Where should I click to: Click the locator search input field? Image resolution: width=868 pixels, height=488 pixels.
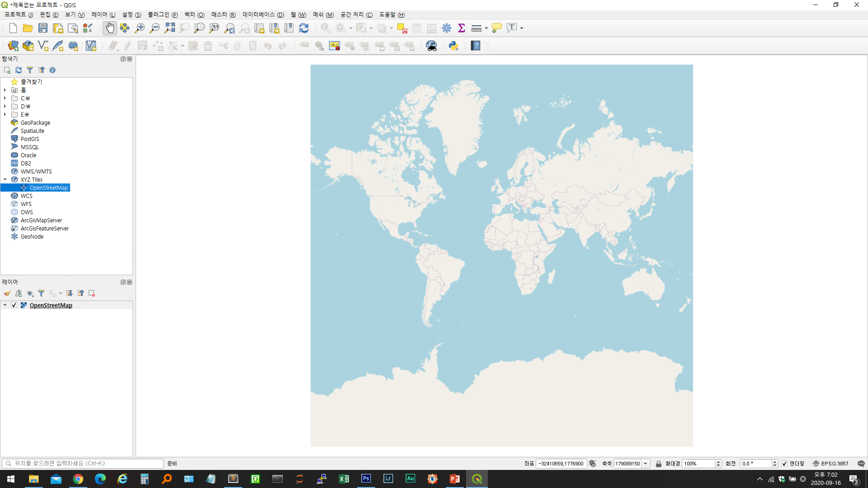pyautogui.click(x=86, y=463)
